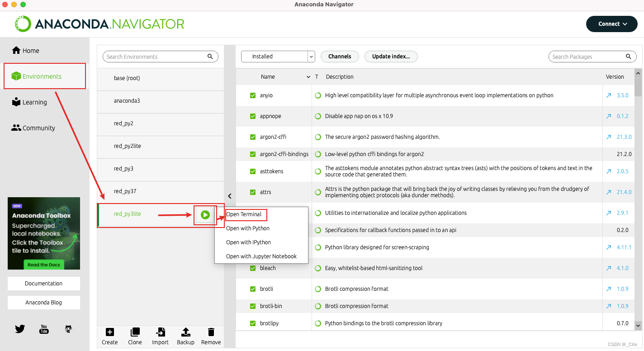Click the magnifier in Search Packages
The image size is (644, 351).
pos(628,57)
